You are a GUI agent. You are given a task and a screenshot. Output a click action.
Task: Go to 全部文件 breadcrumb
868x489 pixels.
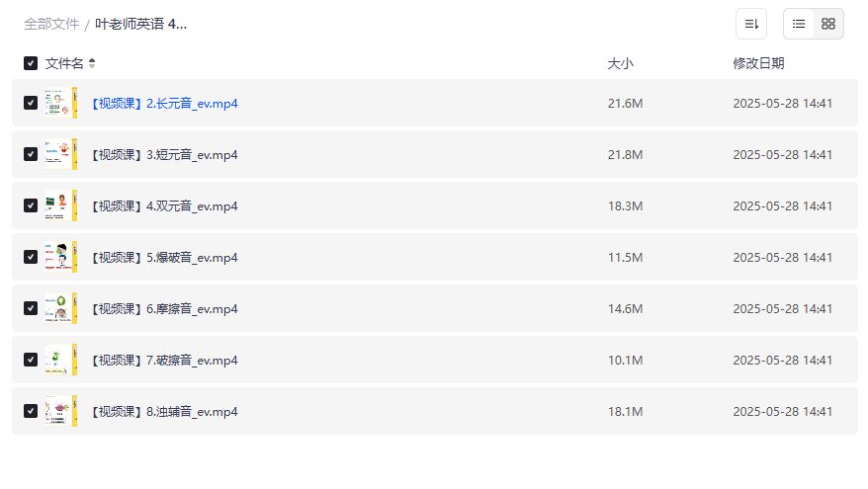point(51,24)
